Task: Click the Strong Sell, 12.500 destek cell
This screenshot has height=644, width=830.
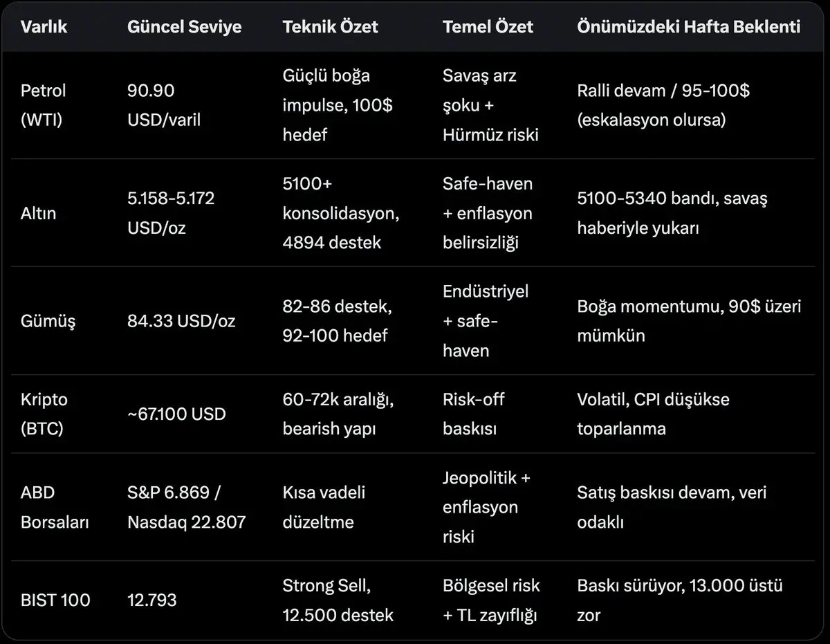Action: coord(338,600)
